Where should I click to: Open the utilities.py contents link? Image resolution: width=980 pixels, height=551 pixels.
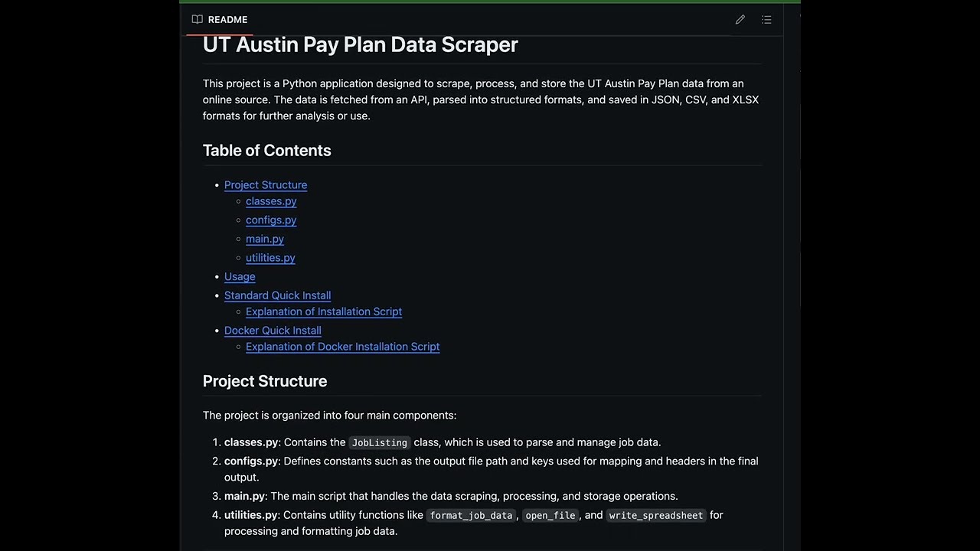(x=270, y=258)
